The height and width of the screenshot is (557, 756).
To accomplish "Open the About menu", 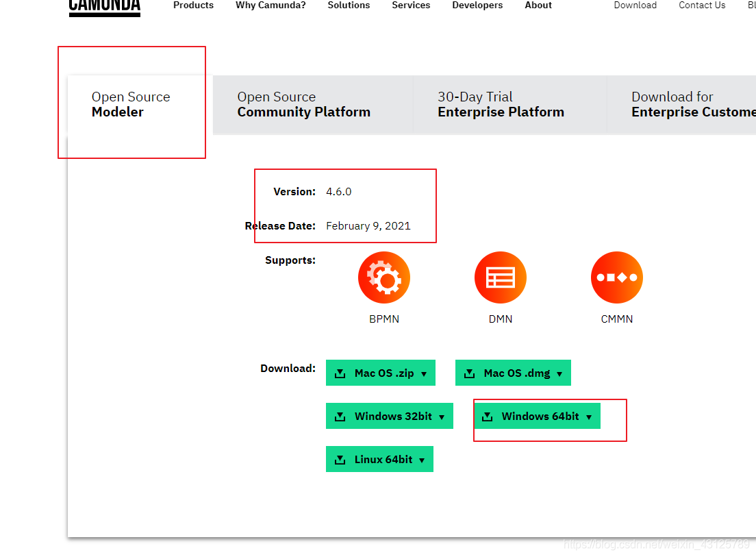I will click(538, 5).
